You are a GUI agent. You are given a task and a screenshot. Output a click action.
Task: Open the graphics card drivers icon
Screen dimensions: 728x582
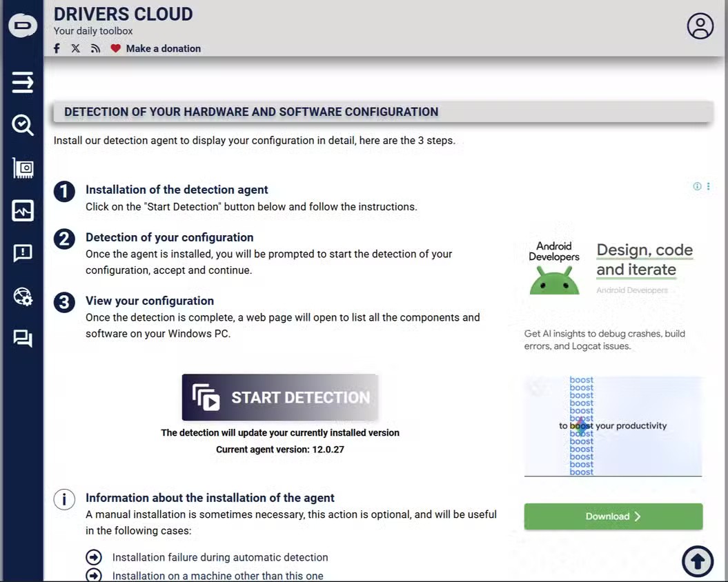pos(22,168)
